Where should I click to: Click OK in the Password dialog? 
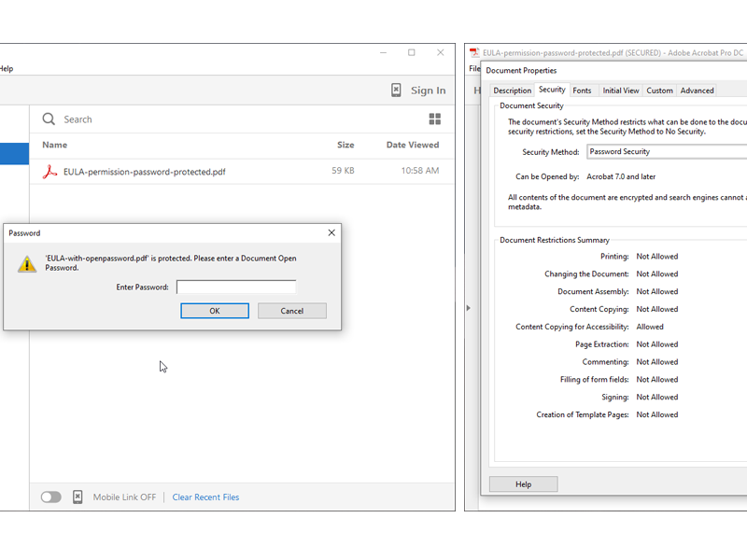point(215,311)
